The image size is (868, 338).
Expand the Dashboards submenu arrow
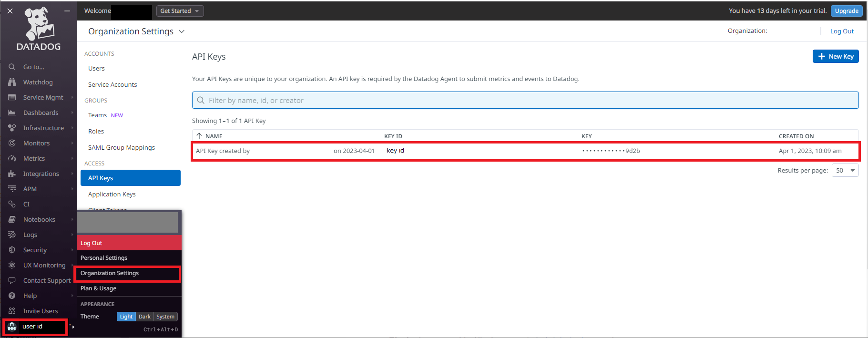(72, 113)
